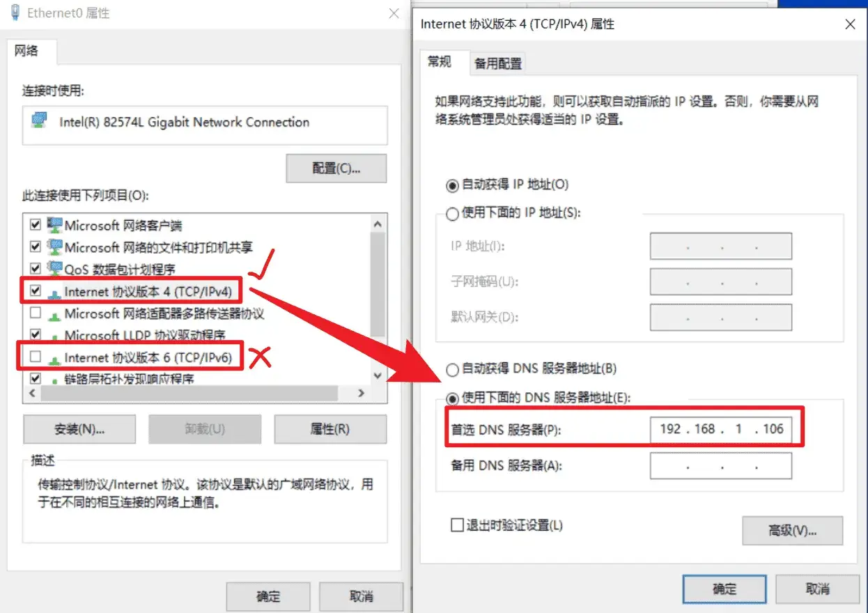Select 自动获得 DNS 服务器地址 radio option
Screen dimensions: 868x613
point(452,369)
